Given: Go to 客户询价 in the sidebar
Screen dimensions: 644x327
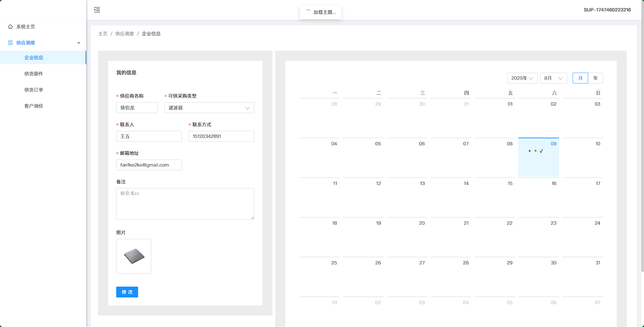Looking at the screenshot, I should tap(34, 106).
